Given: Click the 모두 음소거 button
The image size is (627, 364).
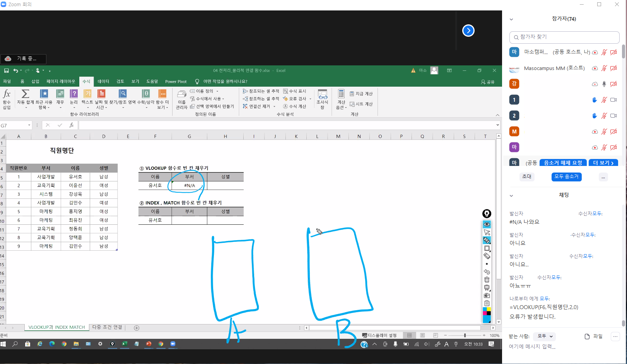Looking at the screenshot, I should [566, 177].
